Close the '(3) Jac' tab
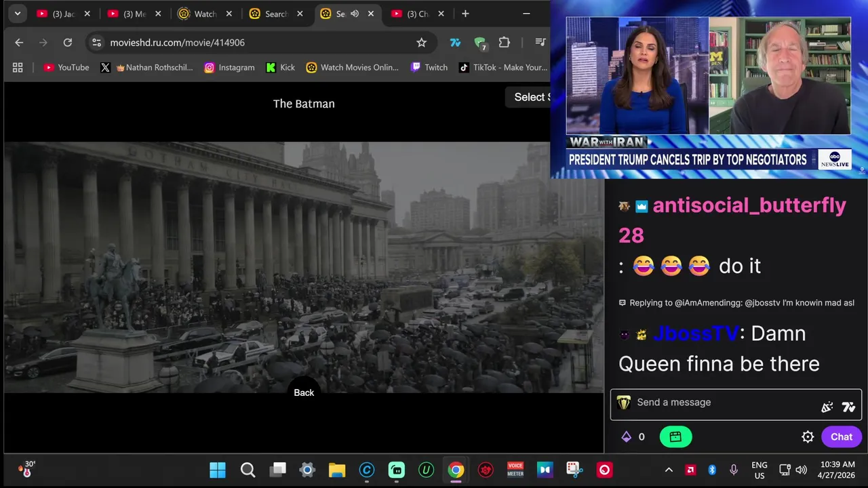Viewport: 868px width, 488px height. click(x=87, y=14)
